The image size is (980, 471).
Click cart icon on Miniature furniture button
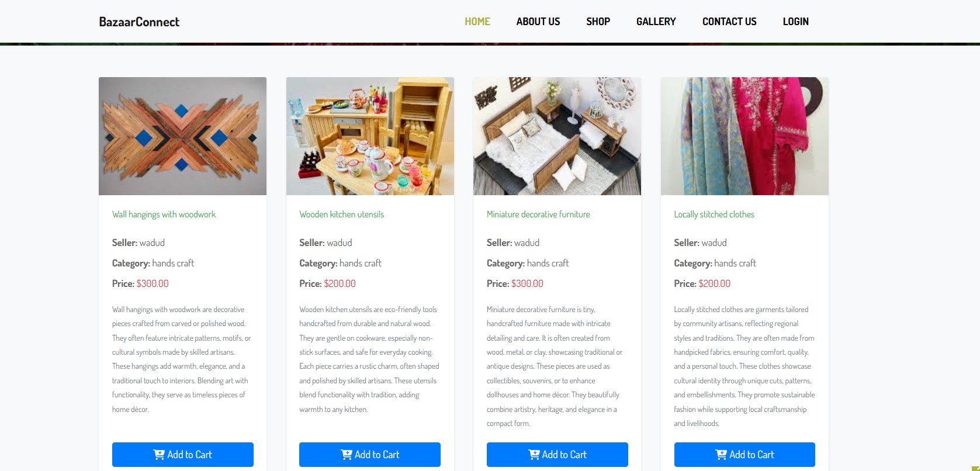[x=534, y=455]
